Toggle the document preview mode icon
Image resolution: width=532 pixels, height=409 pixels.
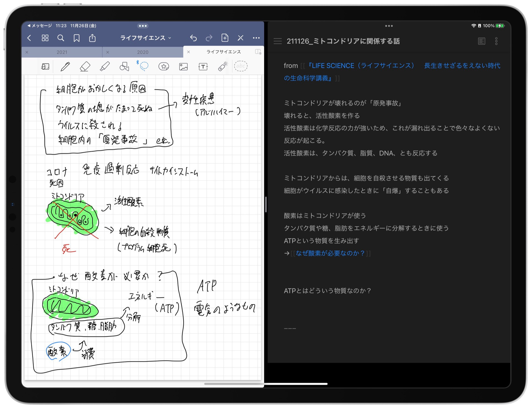482,41
